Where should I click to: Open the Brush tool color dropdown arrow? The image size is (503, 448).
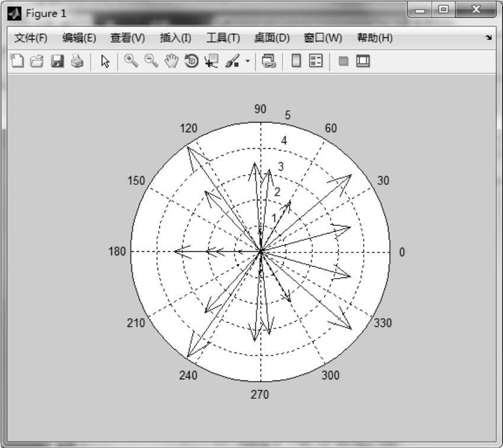pyautogui.click(x=248, y=62)
